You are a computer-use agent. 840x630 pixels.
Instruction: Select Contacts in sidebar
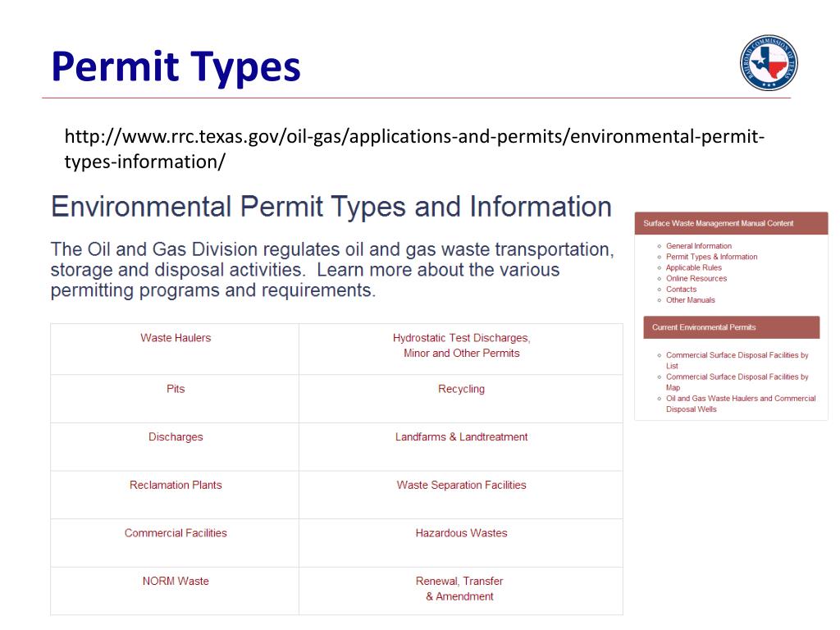(681, 290)
